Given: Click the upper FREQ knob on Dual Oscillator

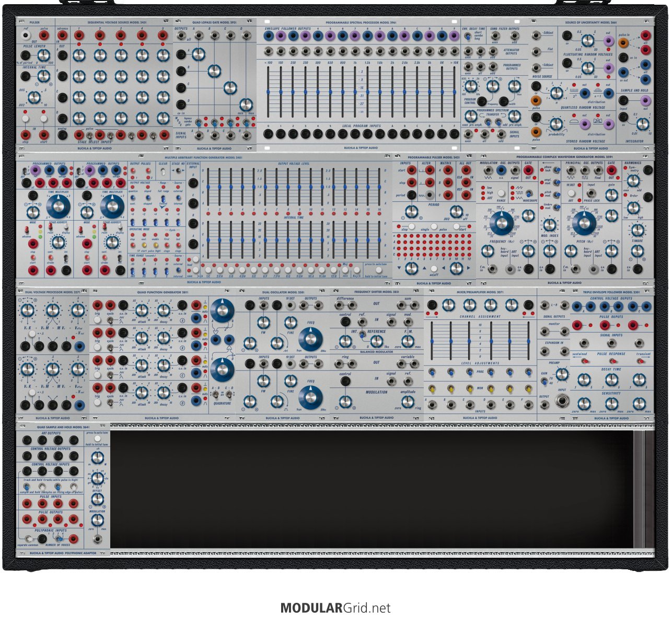Looking at the screenshot, I should click(x=310, y=340).
